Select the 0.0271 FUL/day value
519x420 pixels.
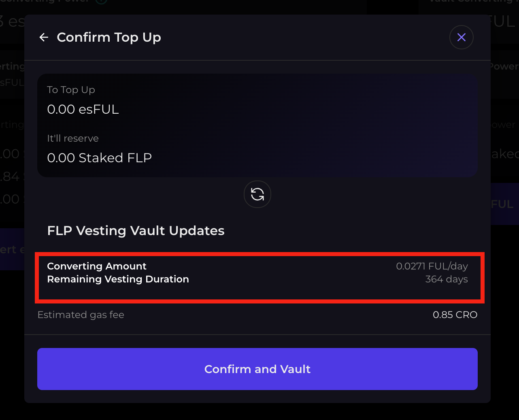(432, 266)
